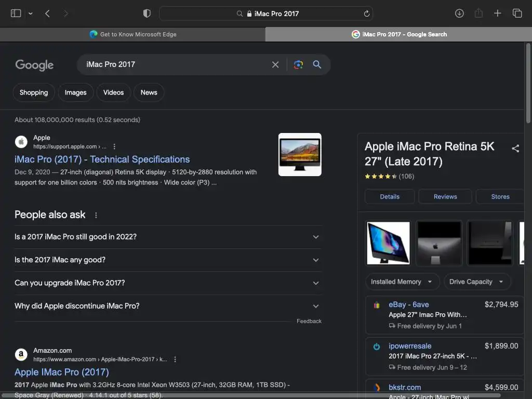Open the Share icon in toolbar

pos(478,14)
